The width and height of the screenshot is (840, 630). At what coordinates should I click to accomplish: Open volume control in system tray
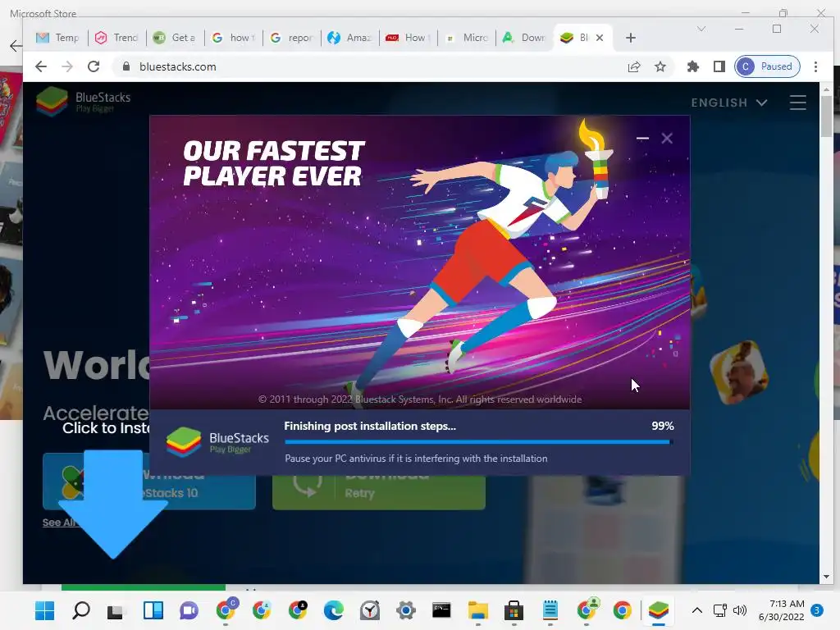pyautogui.click(x=740, y=610)
